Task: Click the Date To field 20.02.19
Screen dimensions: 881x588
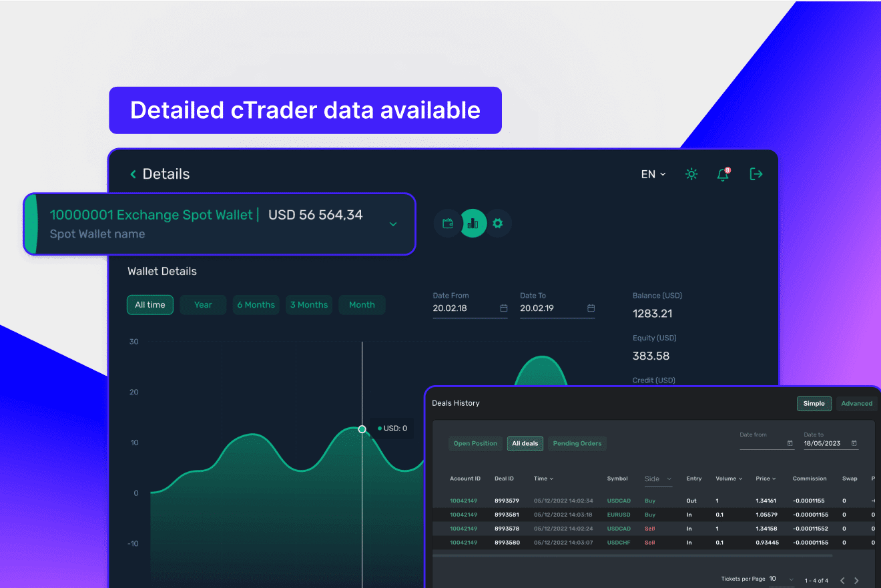Action: click(x=557, y=308)
